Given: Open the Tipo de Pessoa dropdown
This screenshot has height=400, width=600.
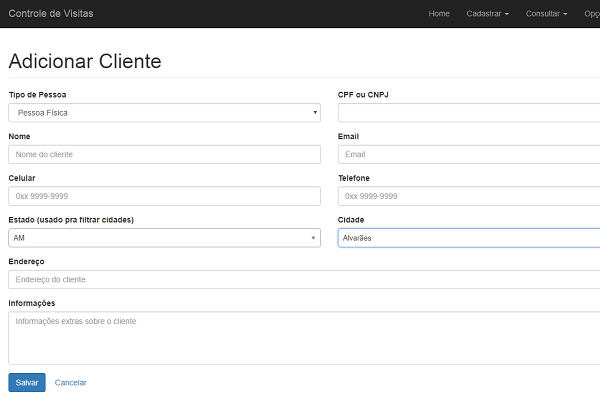Looking at the screenshot, I should (x=165, y=113).
